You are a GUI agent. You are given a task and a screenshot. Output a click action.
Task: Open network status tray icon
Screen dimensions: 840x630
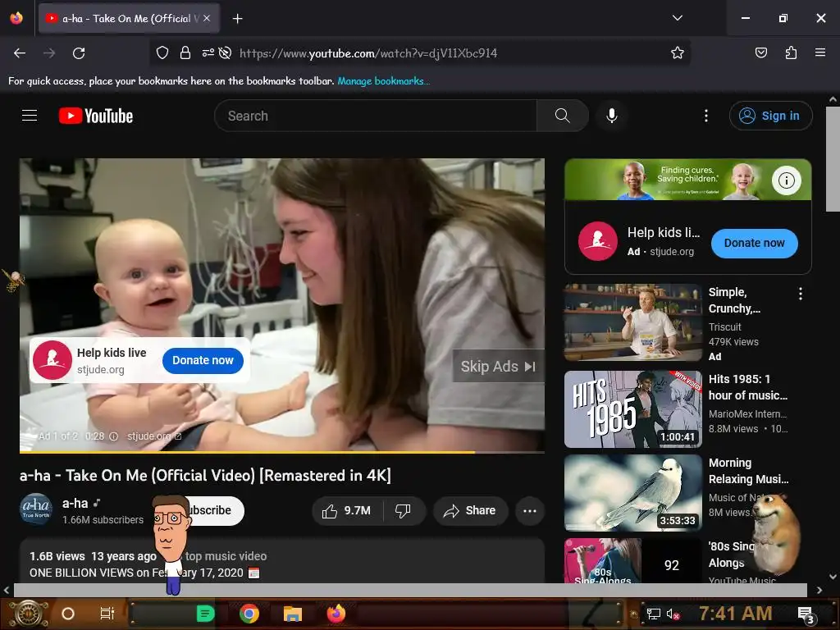tap(653, 614)
